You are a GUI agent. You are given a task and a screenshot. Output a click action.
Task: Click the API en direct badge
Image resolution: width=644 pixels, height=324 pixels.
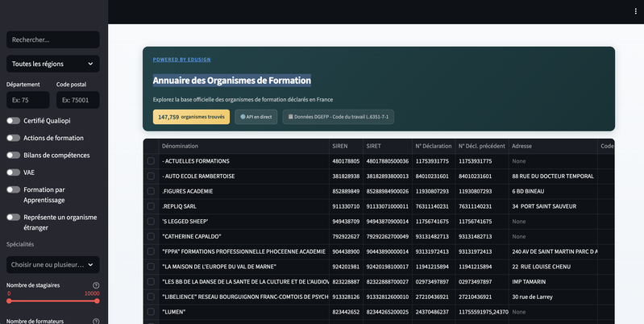pos(256,117)
